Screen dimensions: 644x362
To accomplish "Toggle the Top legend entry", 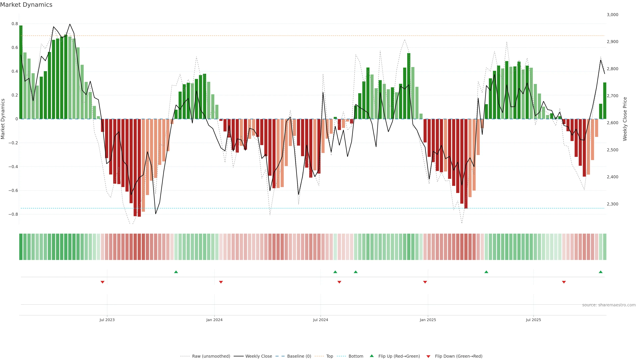I will [330, 356].
